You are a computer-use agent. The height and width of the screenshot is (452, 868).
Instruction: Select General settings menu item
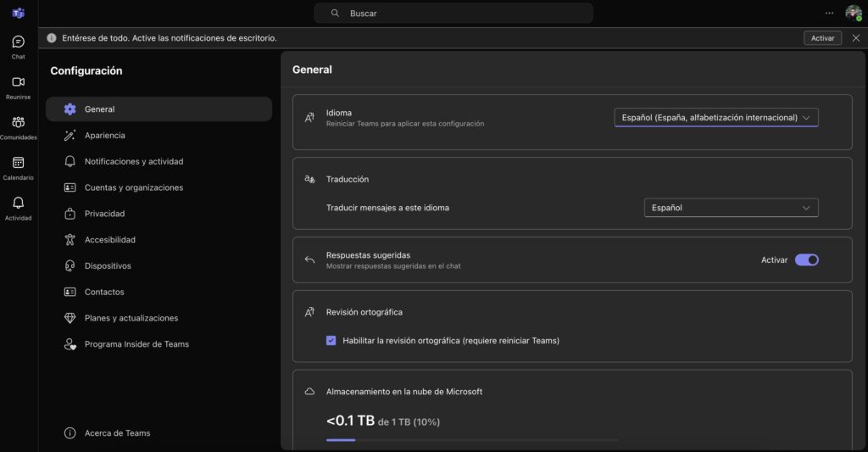(x=159, y=109)
